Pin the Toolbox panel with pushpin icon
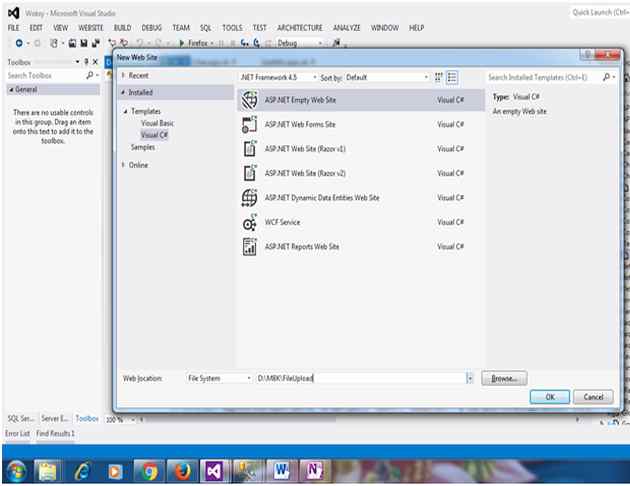The image size is (630, 486). [86, 62]
